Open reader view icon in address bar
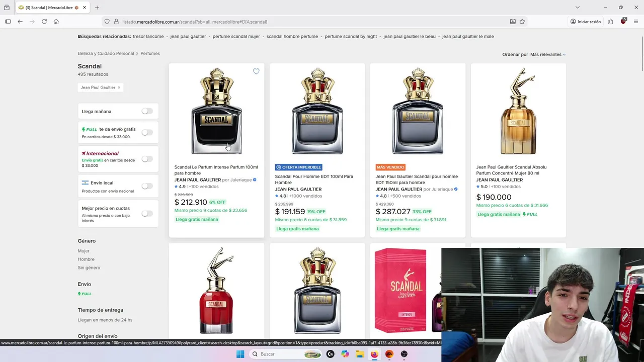 pyautogui.click(x=513, y=22)
